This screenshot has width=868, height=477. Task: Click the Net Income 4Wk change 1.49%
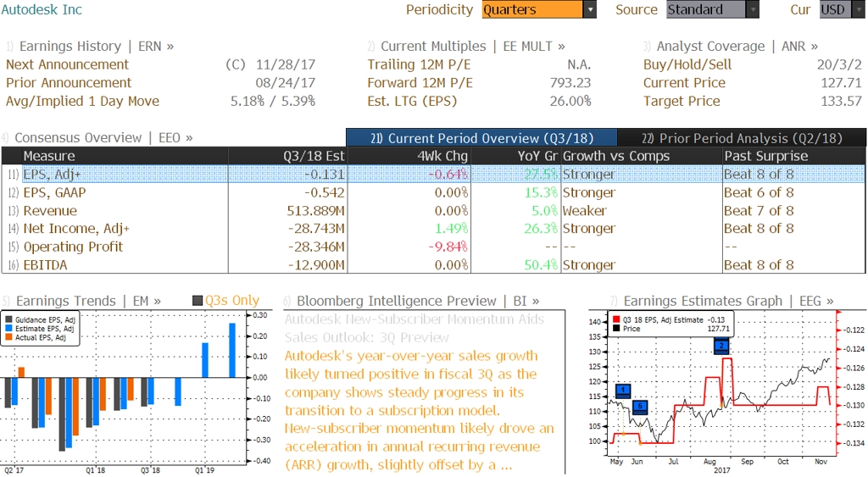click(451, 229)
